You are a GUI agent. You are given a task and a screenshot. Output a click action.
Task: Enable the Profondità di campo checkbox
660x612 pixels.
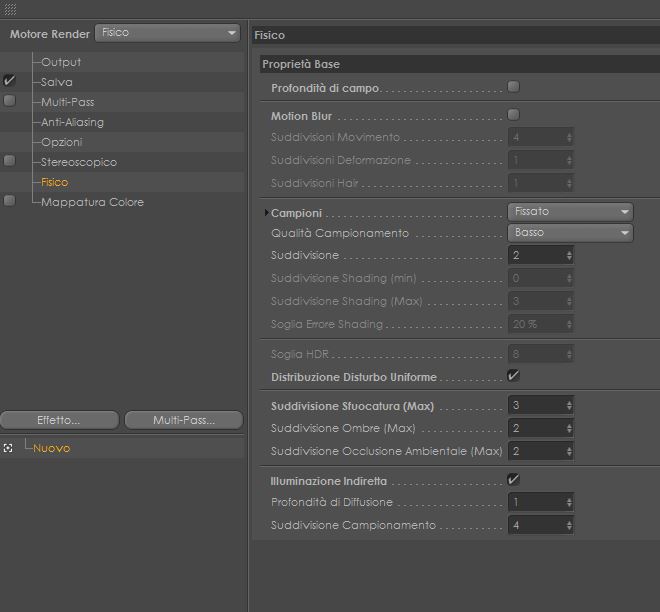[514, 87]
